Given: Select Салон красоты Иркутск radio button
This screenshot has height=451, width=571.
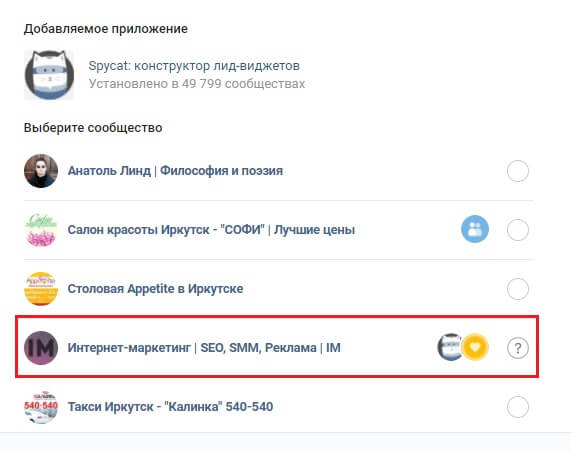Looking at the screenshot, I should click(x=517, y=230).
